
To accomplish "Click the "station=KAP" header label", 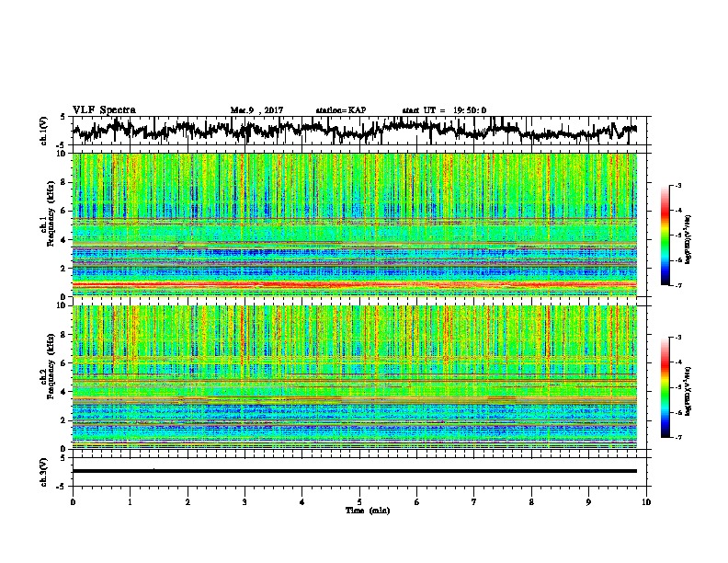I will (x=341, y=110).
